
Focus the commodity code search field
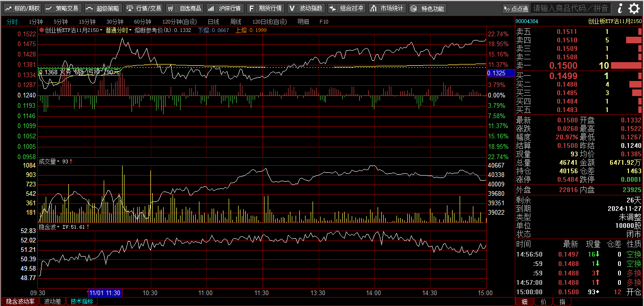[571, 8]
